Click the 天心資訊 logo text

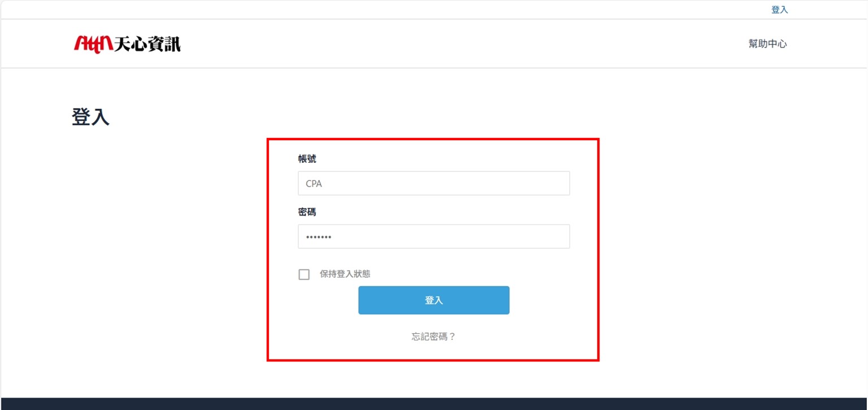point(147,44)
